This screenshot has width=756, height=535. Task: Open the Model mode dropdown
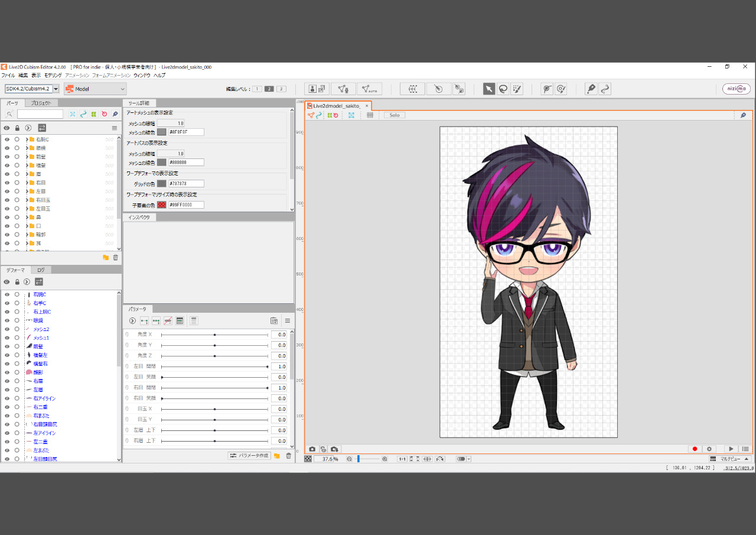tap(95, 89)
